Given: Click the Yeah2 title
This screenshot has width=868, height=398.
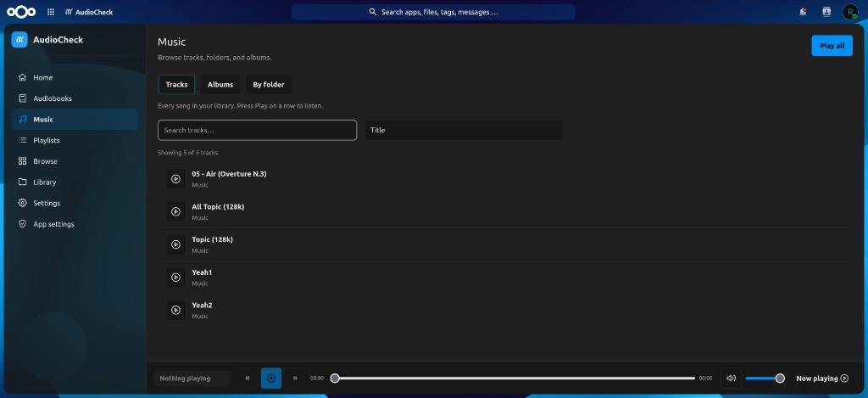Looking at the screenshot, I should click(202, 305).
